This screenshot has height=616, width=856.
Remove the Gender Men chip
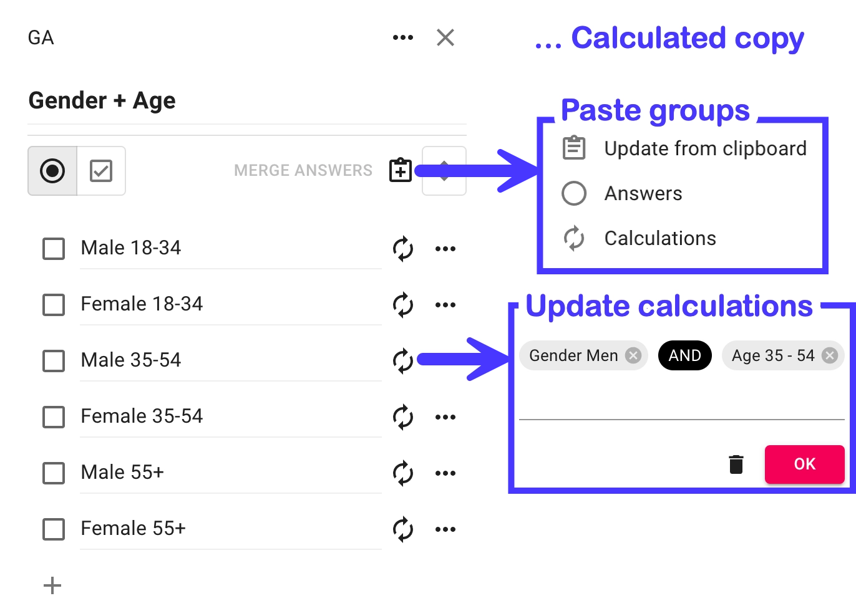633,355
